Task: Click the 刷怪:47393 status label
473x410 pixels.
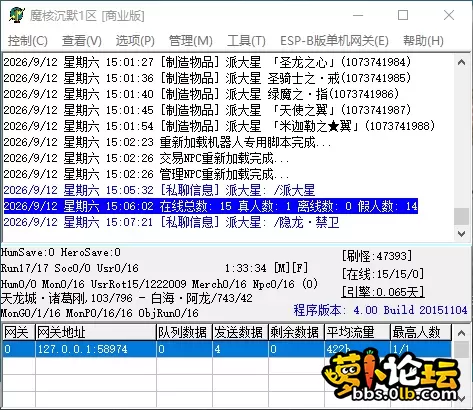Action: (377, 256)
